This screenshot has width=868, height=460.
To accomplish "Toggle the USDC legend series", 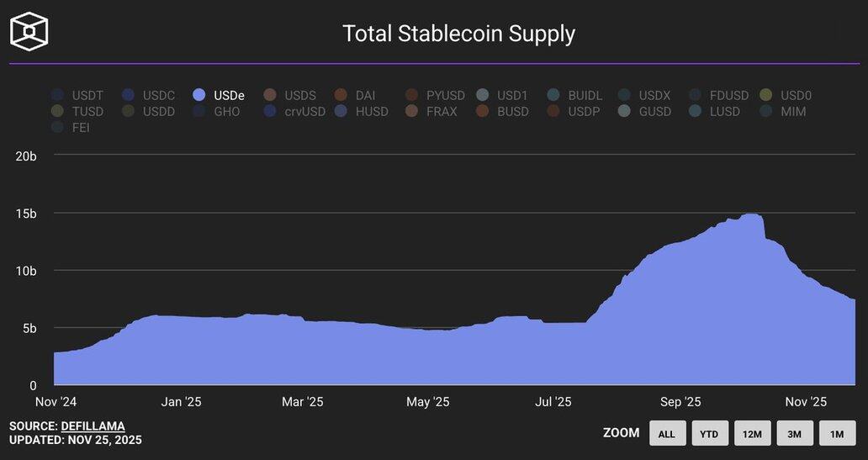I will pyautogui.click(x=128, y=95).
